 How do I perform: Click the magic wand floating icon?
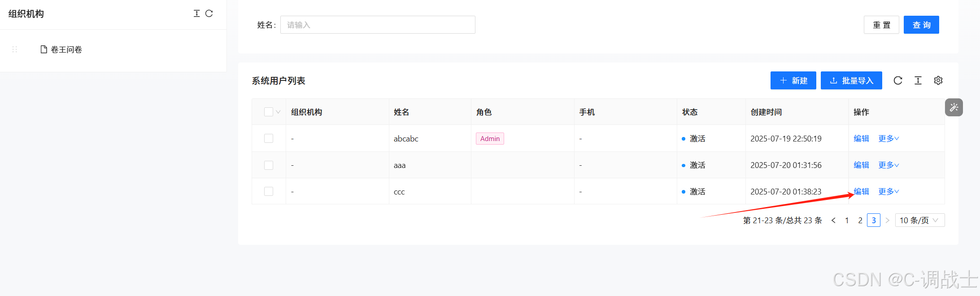click(954, 107)
